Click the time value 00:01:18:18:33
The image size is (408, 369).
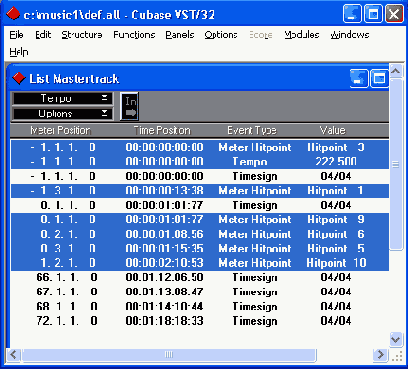point(164,321)
